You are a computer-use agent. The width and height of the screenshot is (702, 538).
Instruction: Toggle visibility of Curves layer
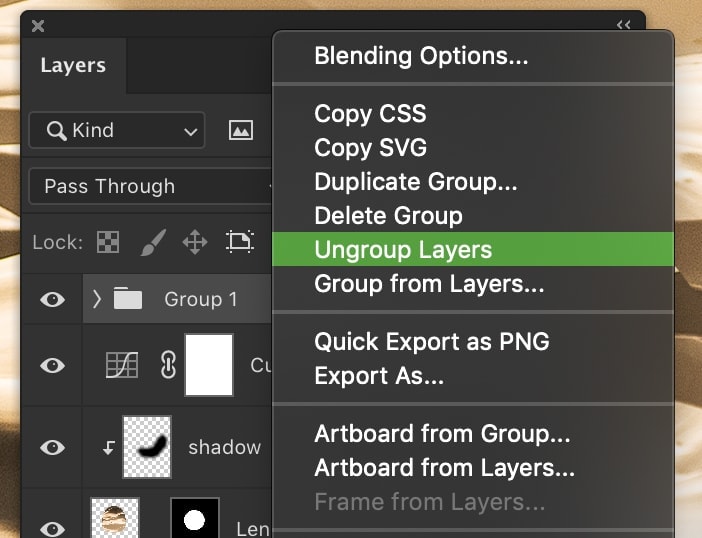tap(52, 365)
